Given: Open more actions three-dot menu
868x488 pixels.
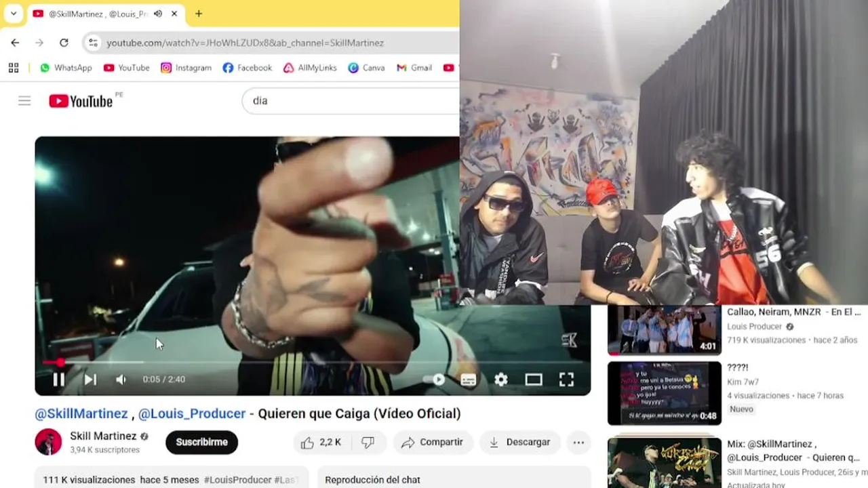Looking at the screenshot, I should (578, 442).
